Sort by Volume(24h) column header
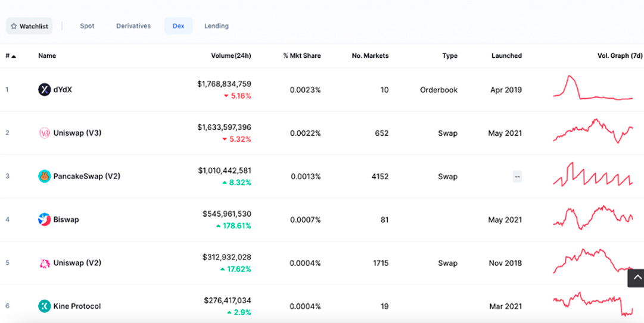Viewport: 644px width, 323px height. coord(231,56)
